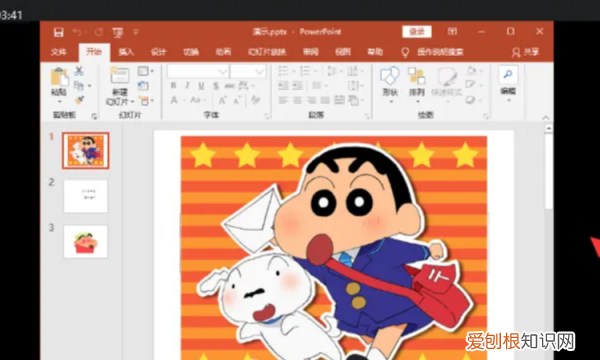
Task: Switch to the Slide Show tab
Action: click(267, 52)
